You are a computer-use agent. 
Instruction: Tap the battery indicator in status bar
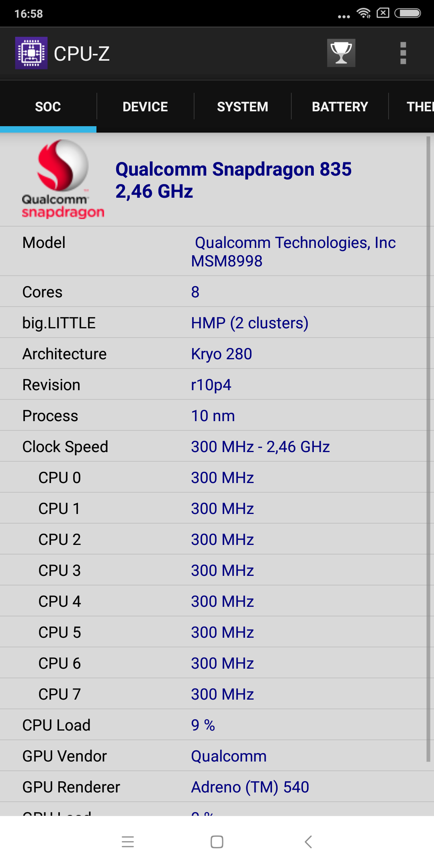pos(407,13)
